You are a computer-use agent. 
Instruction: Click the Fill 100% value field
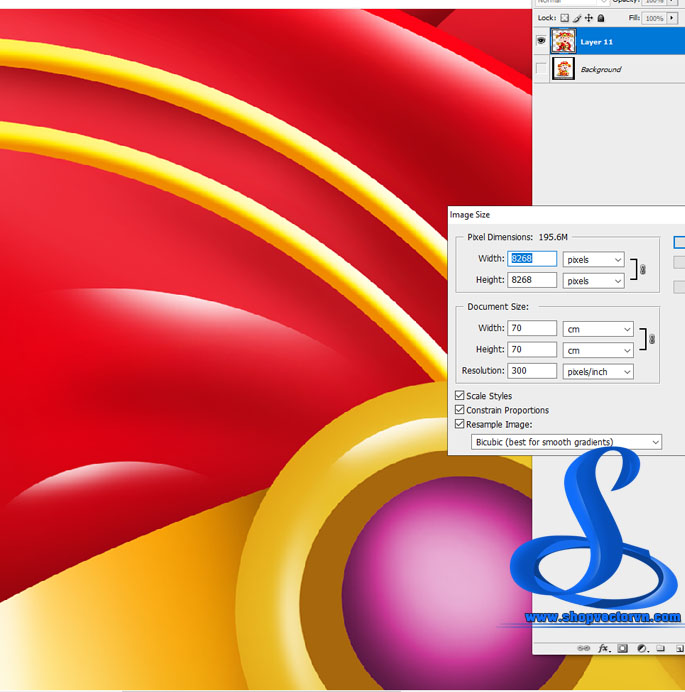pos(654,18)
